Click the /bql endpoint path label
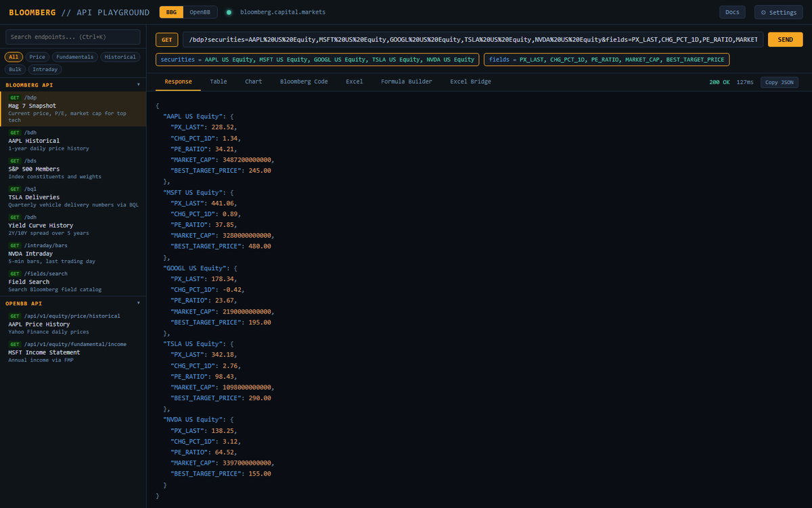This screenshot has width=812, height=508. click(30, 189)
